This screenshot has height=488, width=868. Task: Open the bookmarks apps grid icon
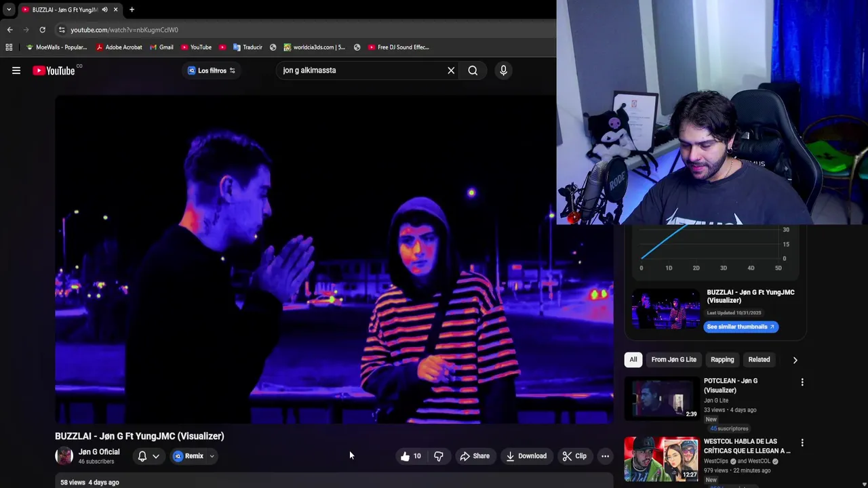coord(9,47)
